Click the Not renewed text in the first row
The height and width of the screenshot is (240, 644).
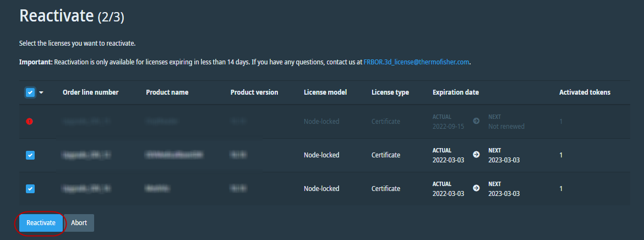(x=506, y=127)
